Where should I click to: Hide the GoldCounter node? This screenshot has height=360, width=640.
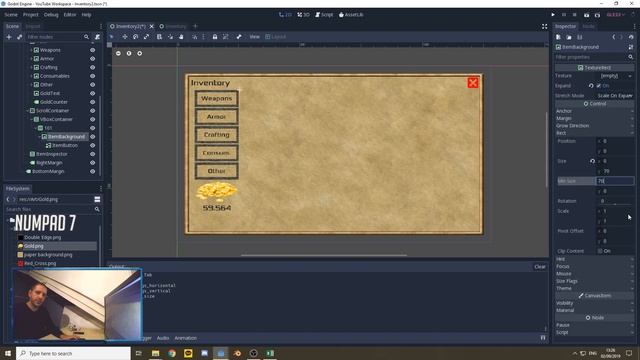point(93,102)
